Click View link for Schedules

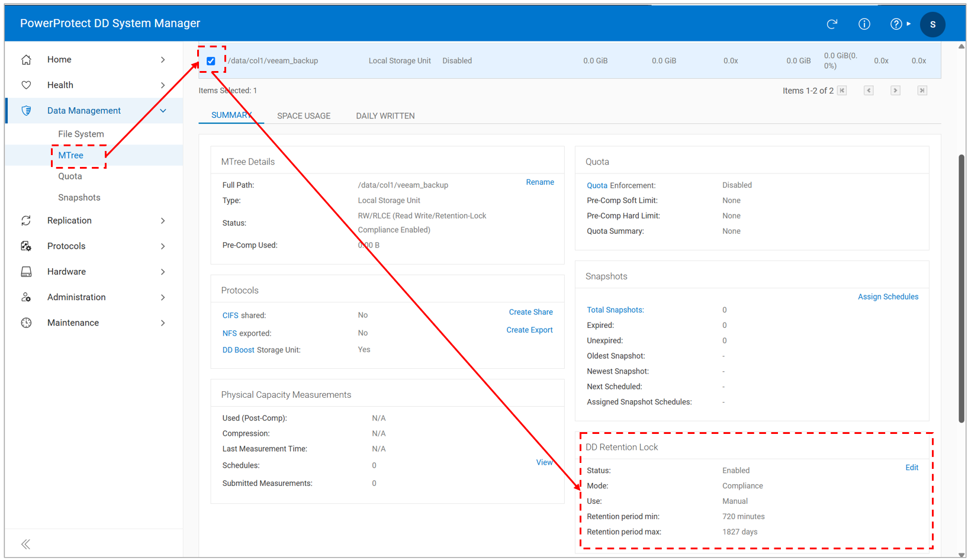(544, 462)
